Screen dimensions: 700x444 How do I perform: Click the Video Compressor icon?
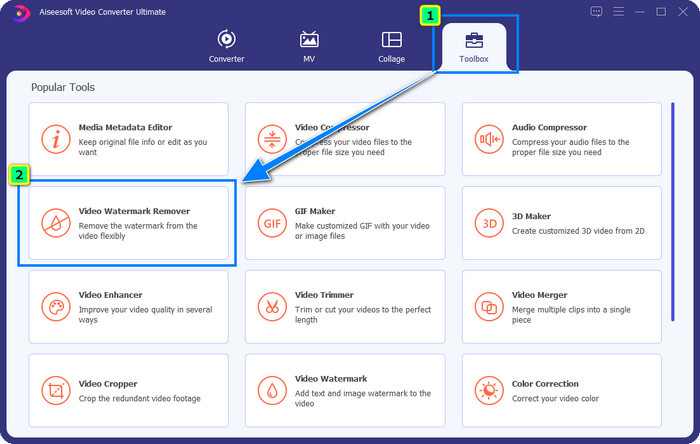click(x=272, y=139)
